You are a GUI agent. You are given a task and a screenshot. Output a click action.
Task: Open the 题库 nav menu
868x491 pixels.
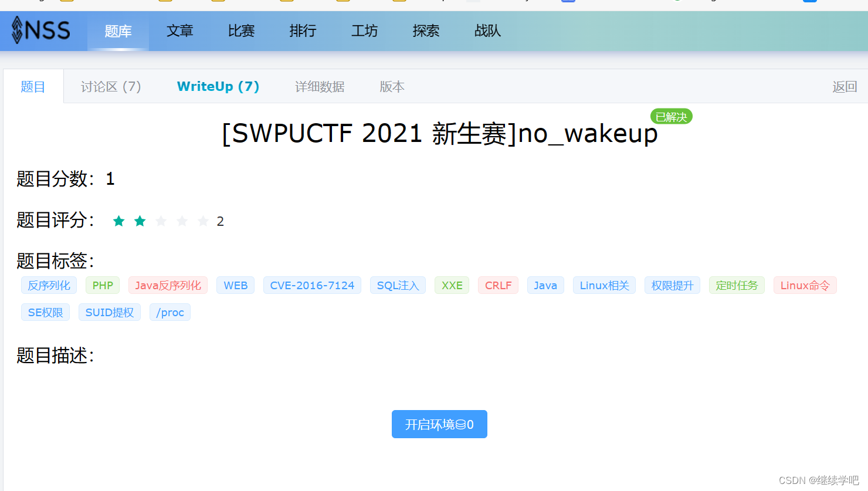118,31
